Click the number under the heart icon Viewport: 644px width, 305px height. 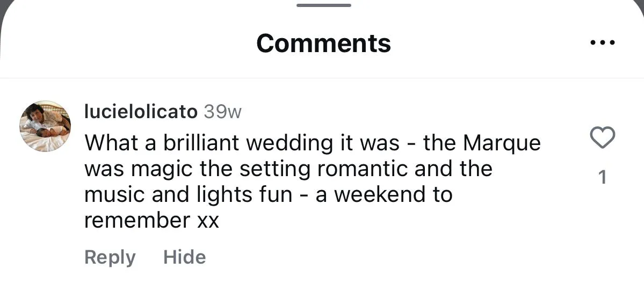tap(602, 177)
